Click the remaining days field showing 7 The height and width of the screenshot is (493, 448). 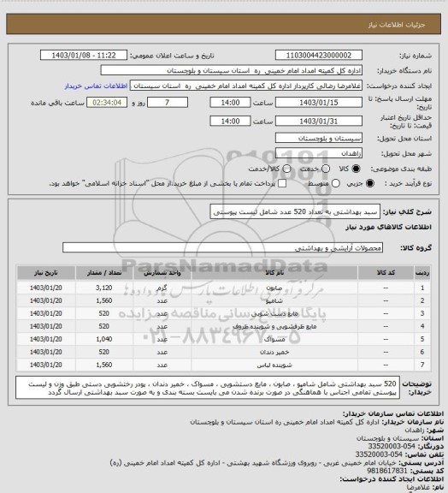[x=168, y=103]
